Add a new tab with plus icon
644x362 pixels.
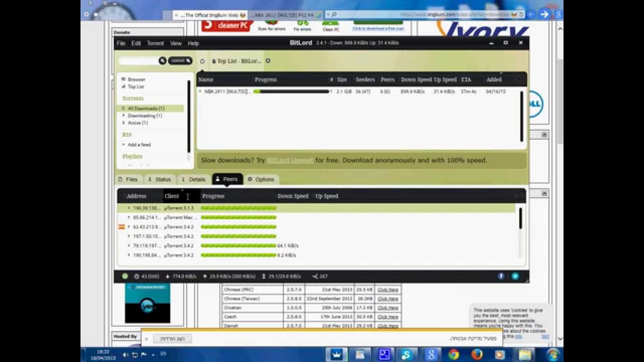(268, 61)
